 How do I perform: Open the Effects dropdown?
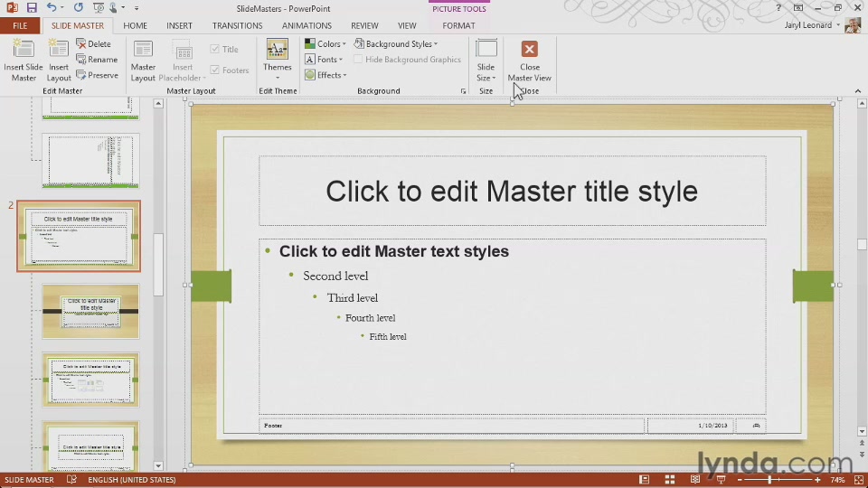coord(325,75)
